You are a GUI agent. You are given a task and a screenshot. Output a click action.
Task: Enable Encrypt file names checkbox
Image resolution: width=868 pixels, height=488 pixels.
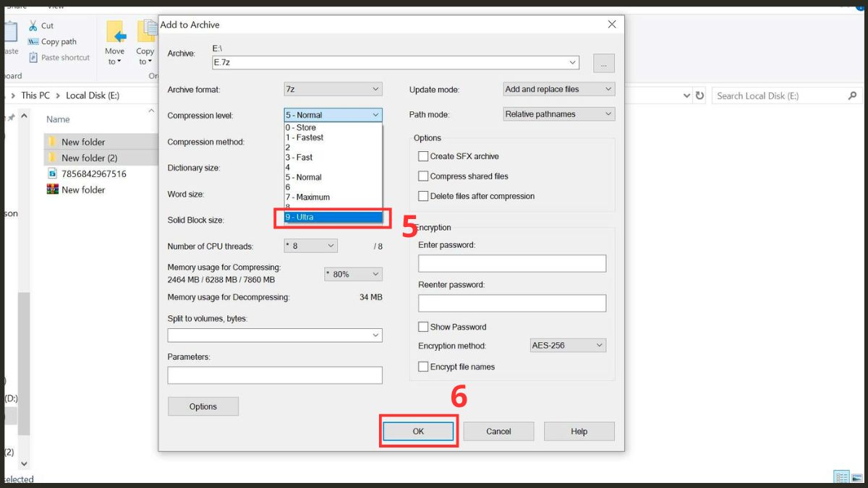click(x=423, y=367)
